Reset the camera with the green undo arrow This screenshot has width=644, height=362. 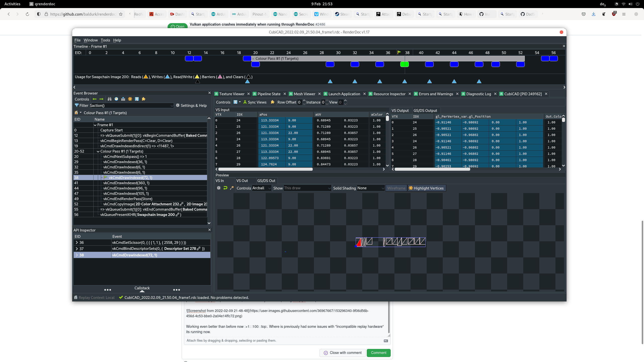pos(225,188)
